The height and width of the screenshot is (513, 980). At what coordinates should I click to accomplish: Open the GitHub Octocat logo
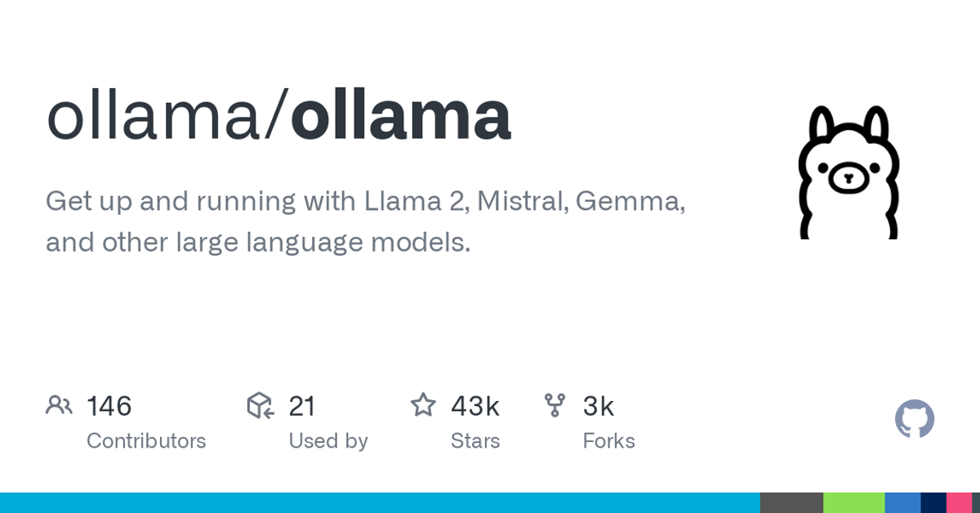pos(915,419)
